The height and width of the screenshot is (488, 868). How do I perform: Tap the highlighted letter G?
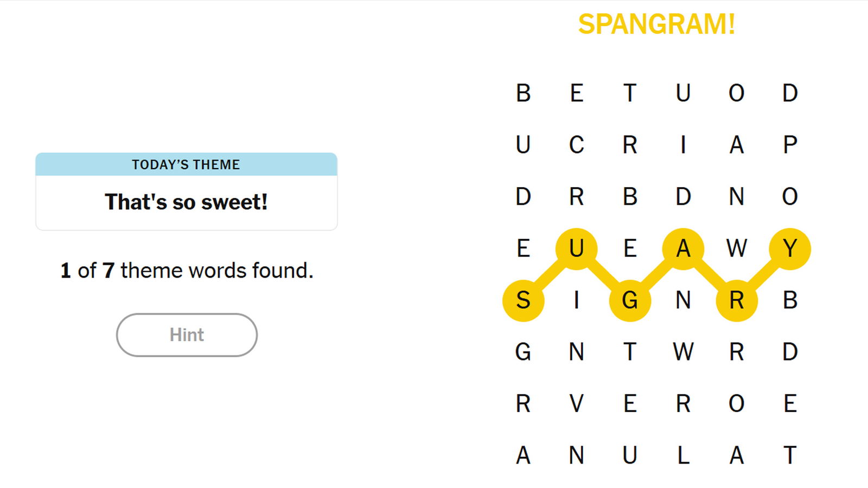pos(629,300)
